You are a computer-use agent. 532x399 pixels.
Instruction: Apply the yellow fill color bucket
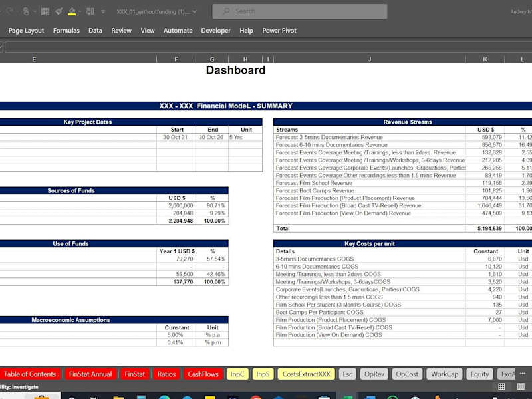click(72, 11)
